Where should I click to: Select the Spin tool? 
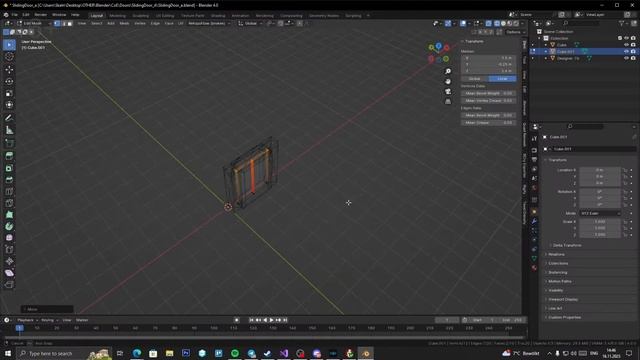pos(9,226)
